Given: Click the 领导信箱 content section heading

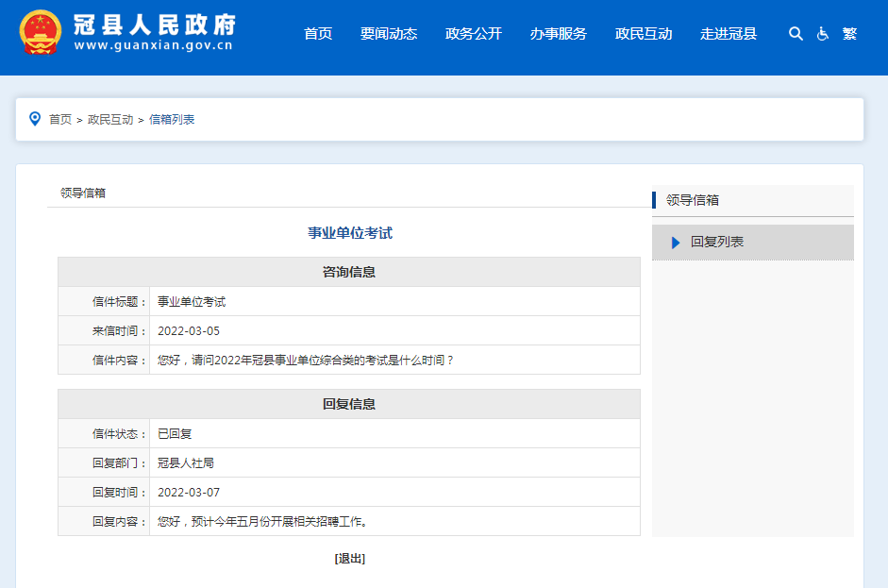Looking at the screenshot, I should 83,193.
